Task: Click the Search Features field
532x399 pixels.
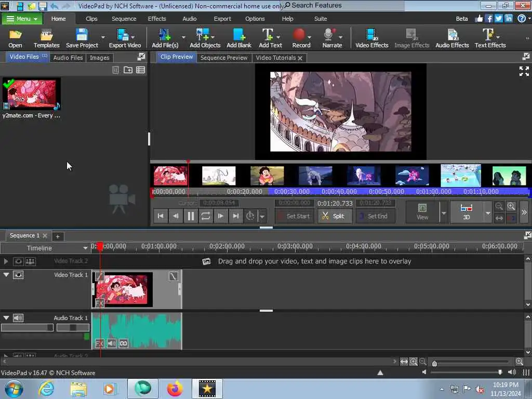Action: 343,5
